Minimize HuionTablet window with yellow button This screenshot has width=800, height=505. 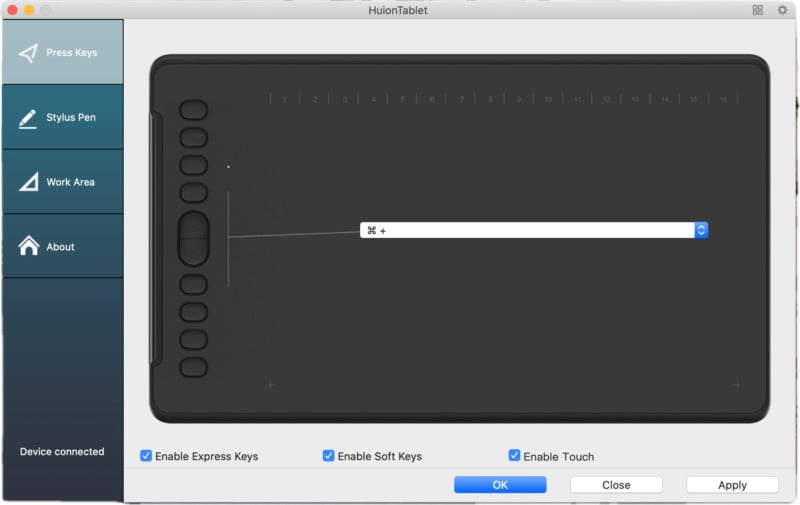click(x=29, y=10)
